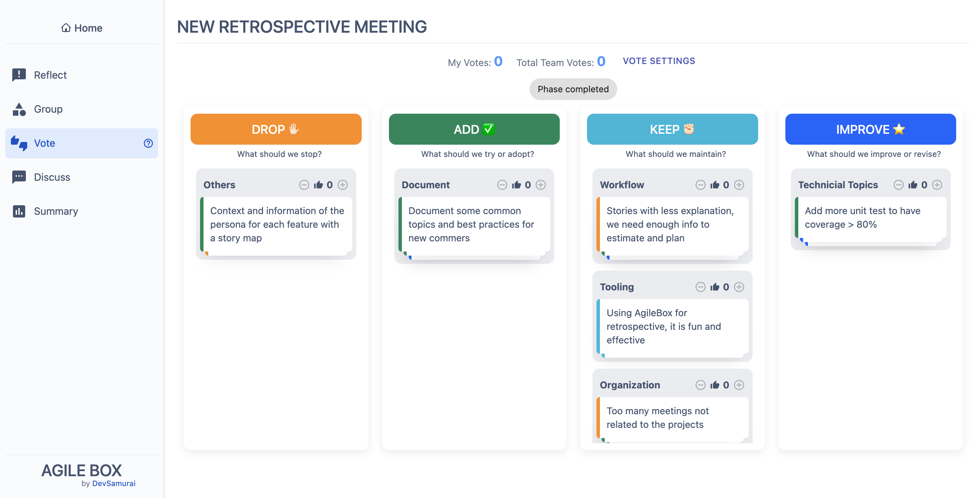
Task: Open the Reflect phase
Action: (x=50, y=75)
